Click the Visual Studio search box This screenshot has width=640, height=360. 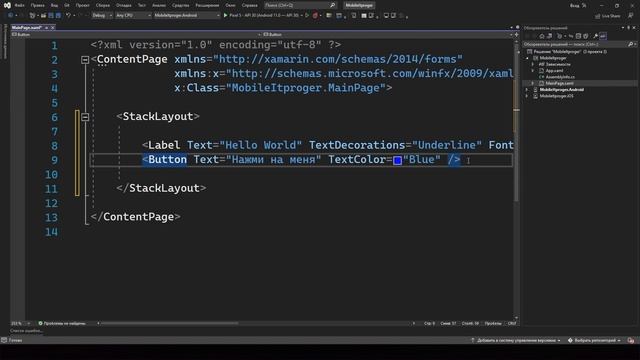pyautogui.click(x=300, y=5)
